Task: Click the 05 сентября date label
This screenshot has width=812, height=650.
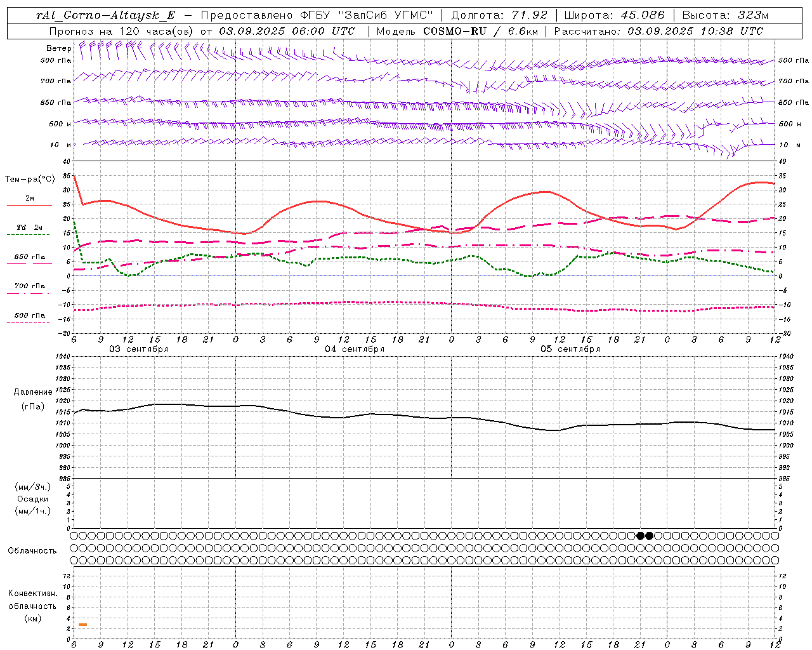Action: point(570,349)
